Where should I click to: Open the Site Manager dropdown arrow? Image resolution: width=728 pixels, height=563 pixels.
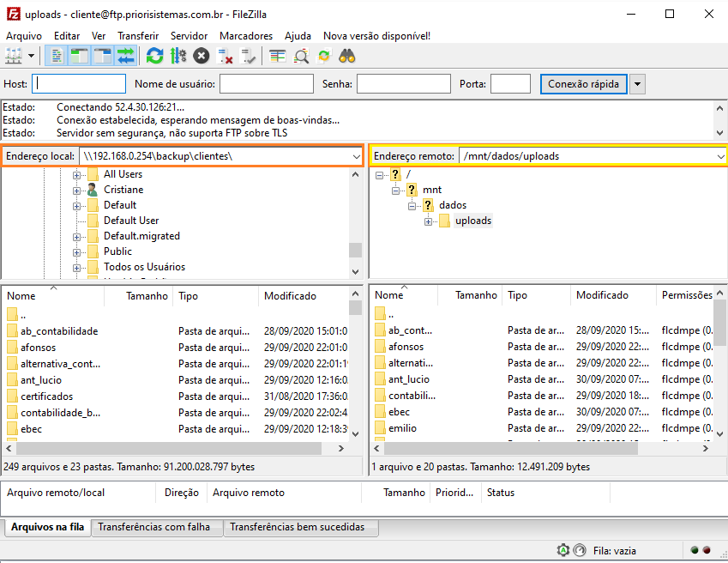(x=31, y=56)
